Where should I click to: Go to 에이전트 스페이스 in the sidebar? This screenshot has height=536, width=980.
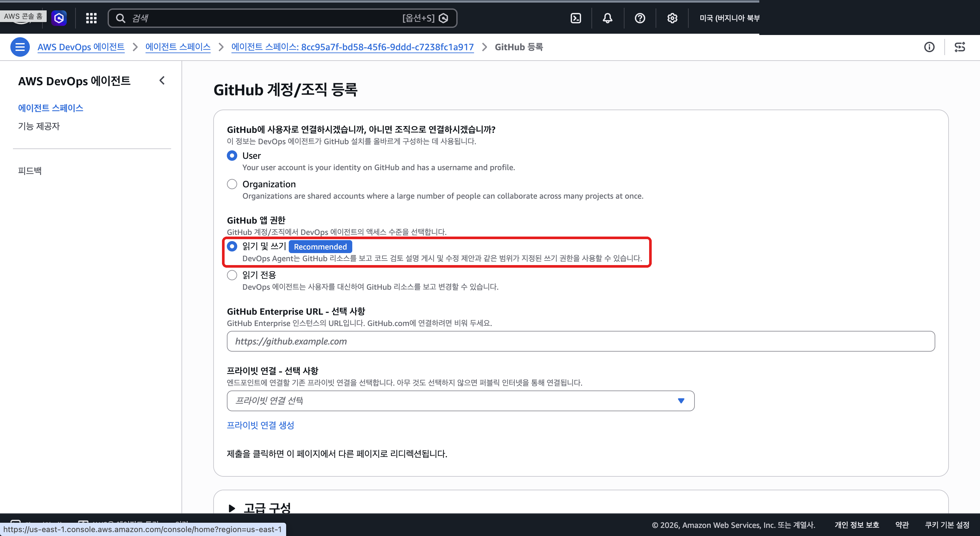(51, 108)
